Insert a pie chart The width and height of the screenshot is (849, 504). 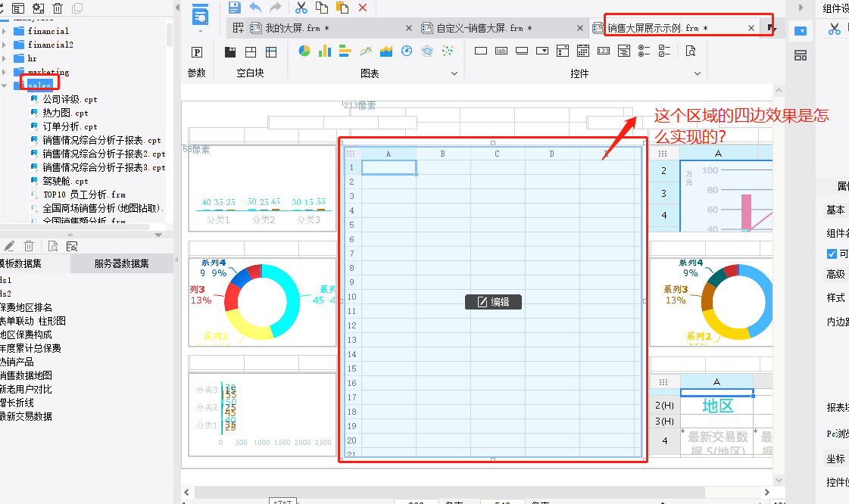coord(304,51)
